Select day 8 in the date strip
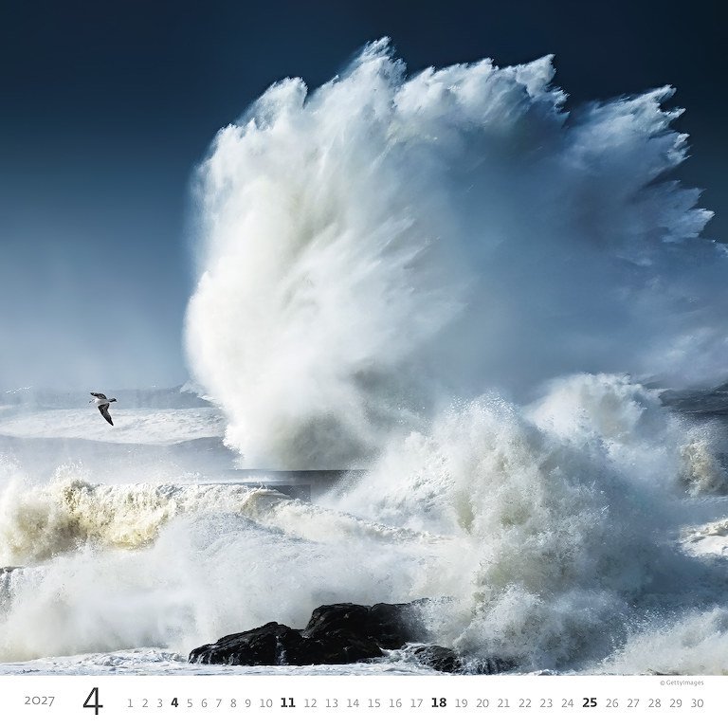 [233, 703]
